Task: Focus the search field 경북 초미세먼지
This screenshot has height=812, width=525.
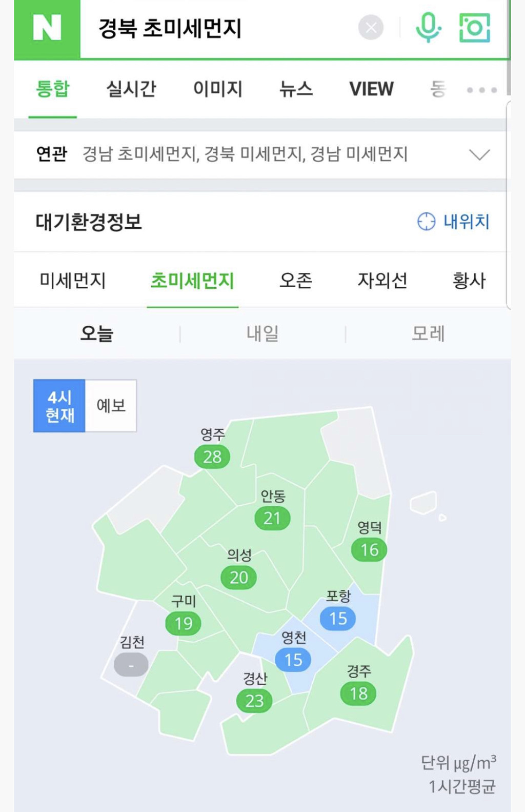Action: click(215, 29)
